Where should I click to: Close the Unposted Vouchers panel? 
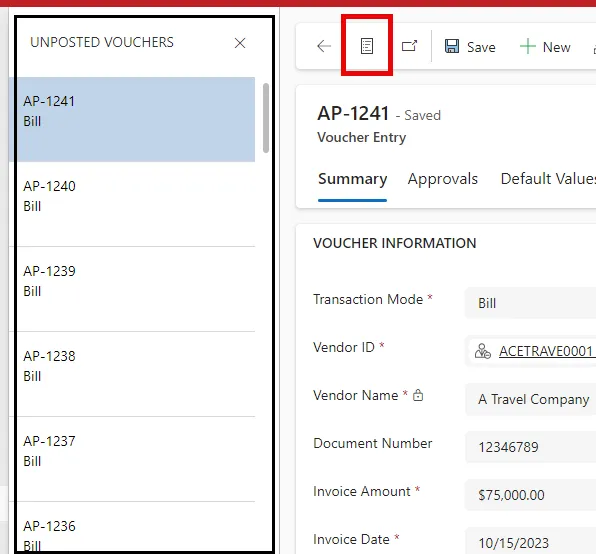click(240, 43)
